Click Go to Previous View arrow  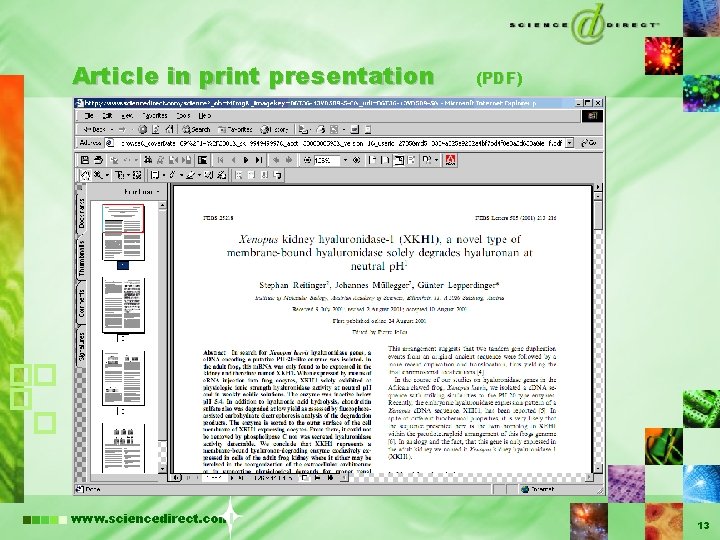click(x=276, y=160)
